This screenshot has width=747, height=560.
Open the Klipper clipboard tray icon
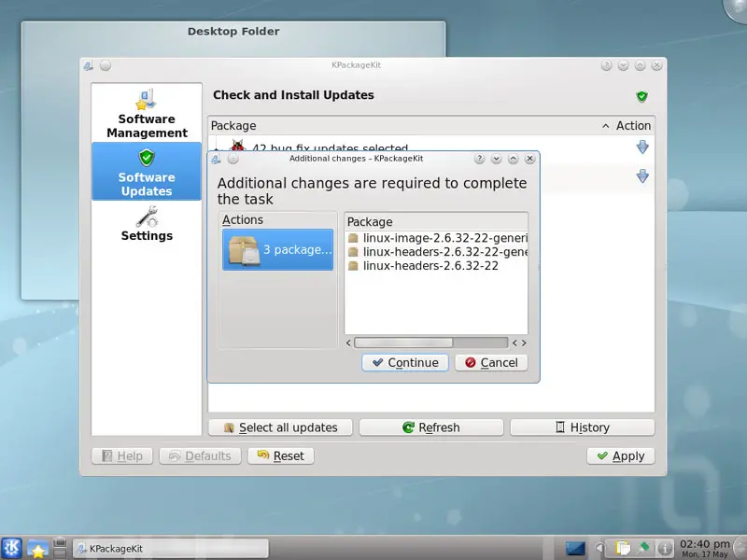(622, 549)
